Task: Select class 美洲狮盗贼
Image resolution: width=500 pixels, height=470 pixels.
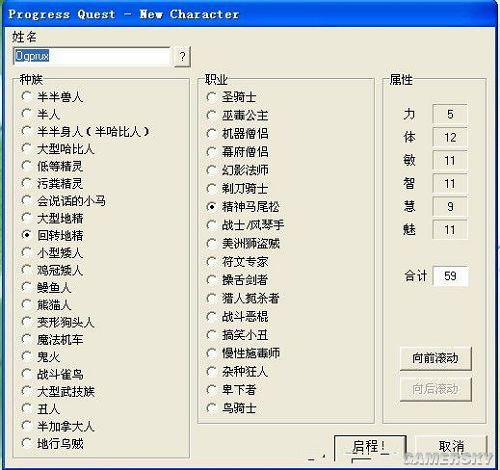Action: (x=243, y=244)
